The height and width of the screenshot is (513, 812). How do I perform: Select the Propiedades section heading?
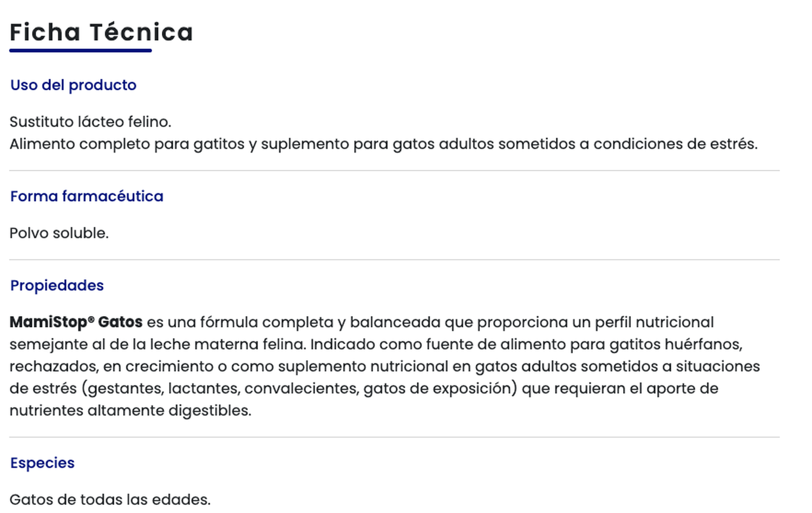click(x=57, y=286)
